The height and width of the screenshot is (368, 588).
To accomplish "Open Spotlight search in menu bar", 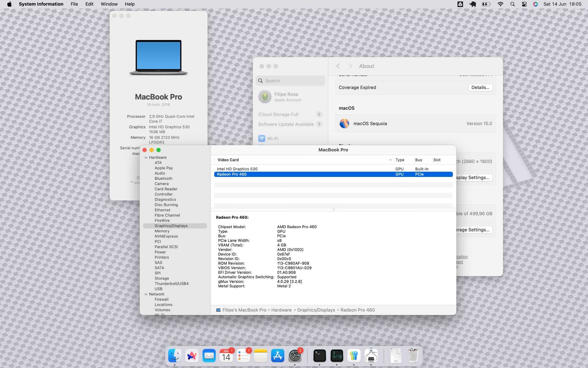I will [512, 4].
